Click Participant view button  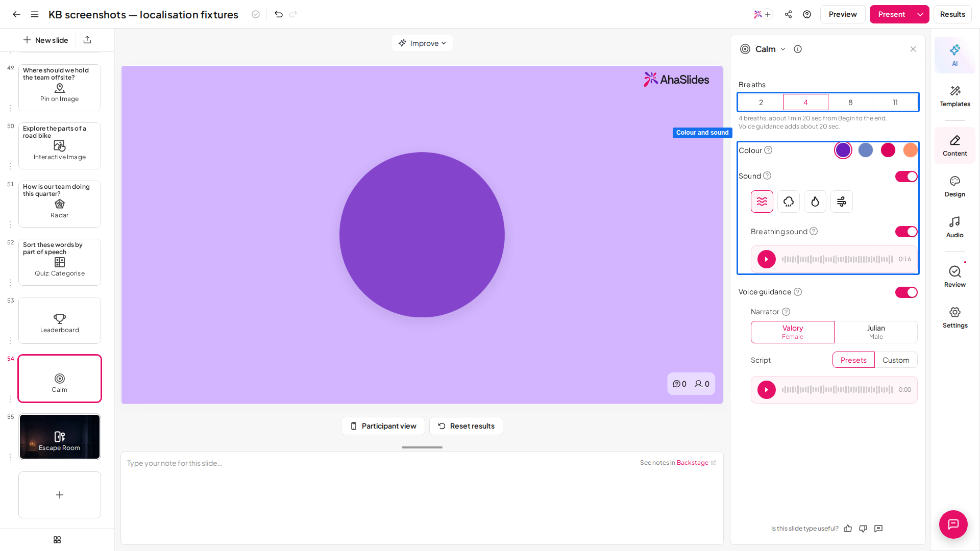383,426
